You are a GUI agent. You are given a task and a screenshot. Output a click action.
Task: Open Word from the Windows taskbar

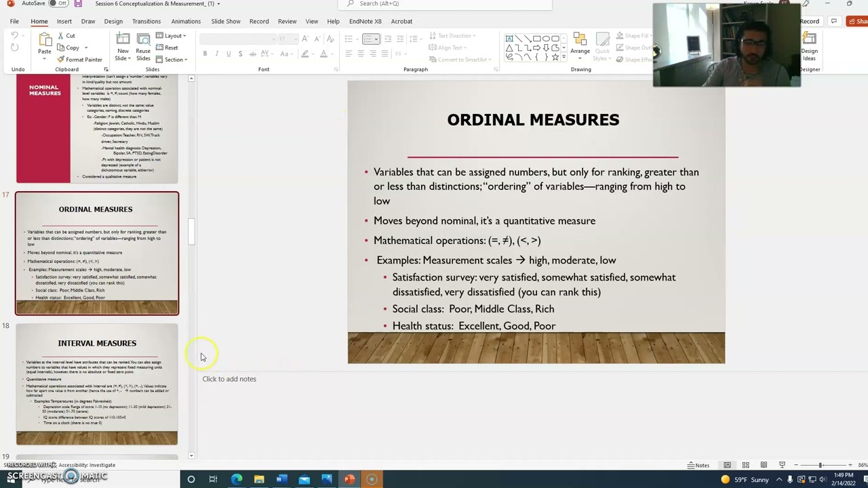click(281, 479)
